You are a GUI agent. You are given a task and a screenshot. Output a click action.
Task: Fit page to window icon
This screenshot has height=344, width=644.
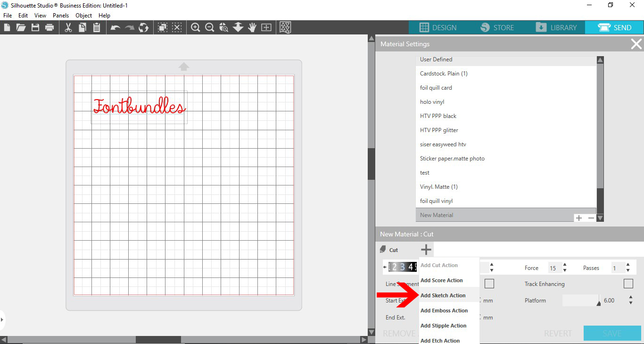(x=266, y=28)
